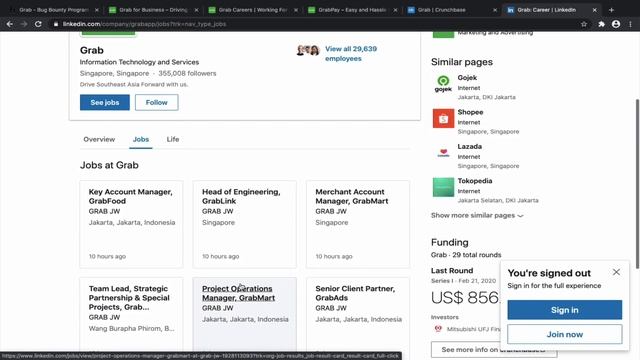The image size is (640, 360).
Task: Close the 'Grab for Business – Driving' tab
Action: pyautogui.click(x=196, y=10)
